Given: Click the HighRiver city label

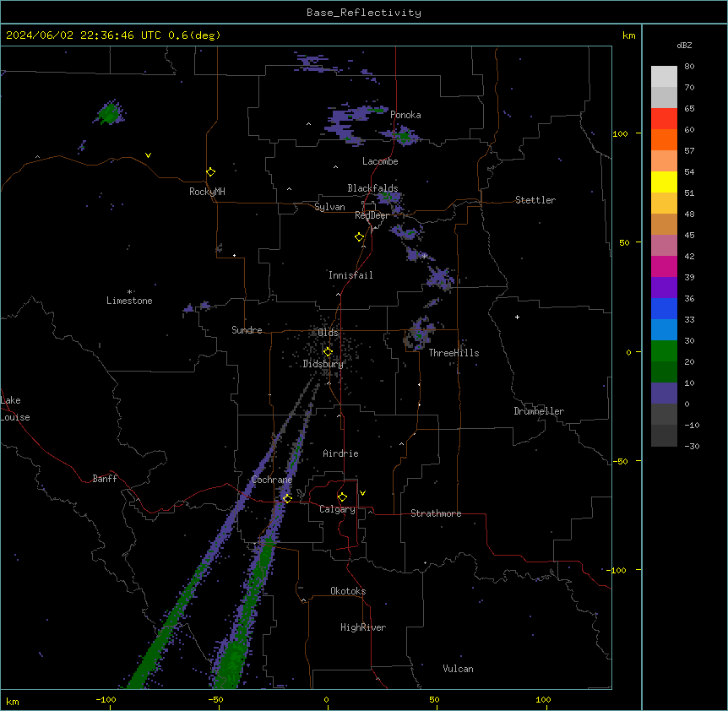Looking at the screenshot, I should pos(362,627).
